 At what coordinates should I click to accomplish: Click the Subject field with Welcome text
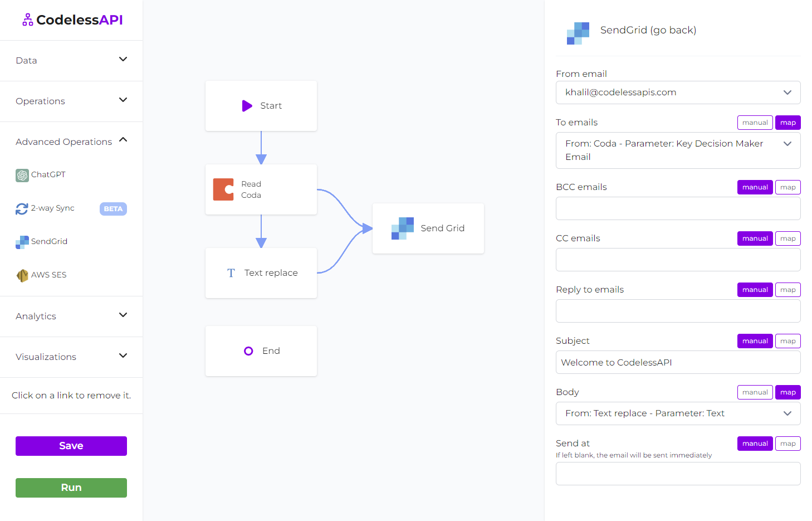[678, 362]
